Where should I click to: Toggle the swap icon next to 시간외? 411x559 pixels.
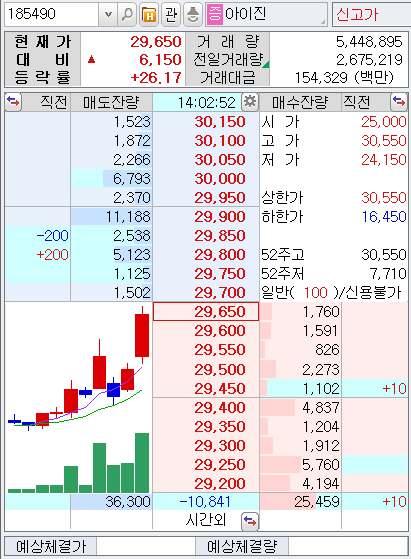tap(250, 522)
